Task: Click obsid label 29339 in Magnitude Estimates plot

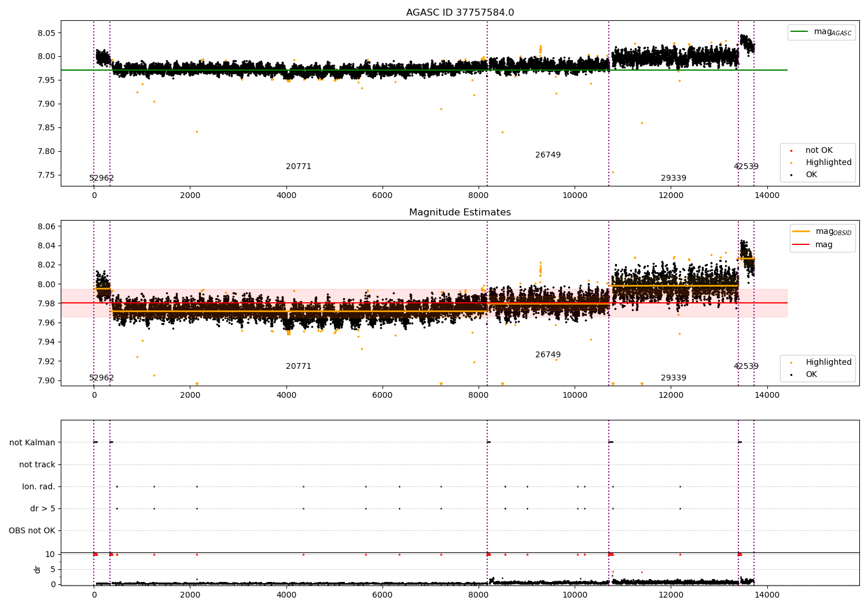Action: 674,378
